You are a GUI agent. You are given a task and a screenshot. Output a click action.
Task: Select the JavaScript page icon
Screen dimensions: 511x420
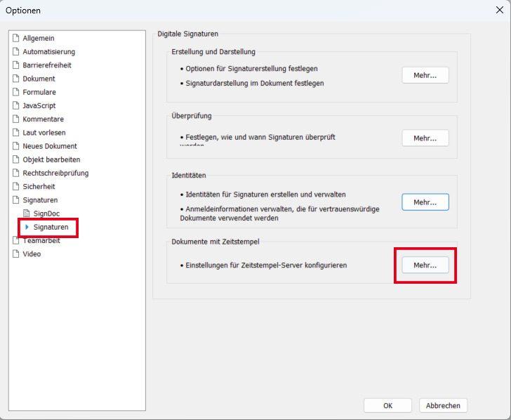point(16,105)
